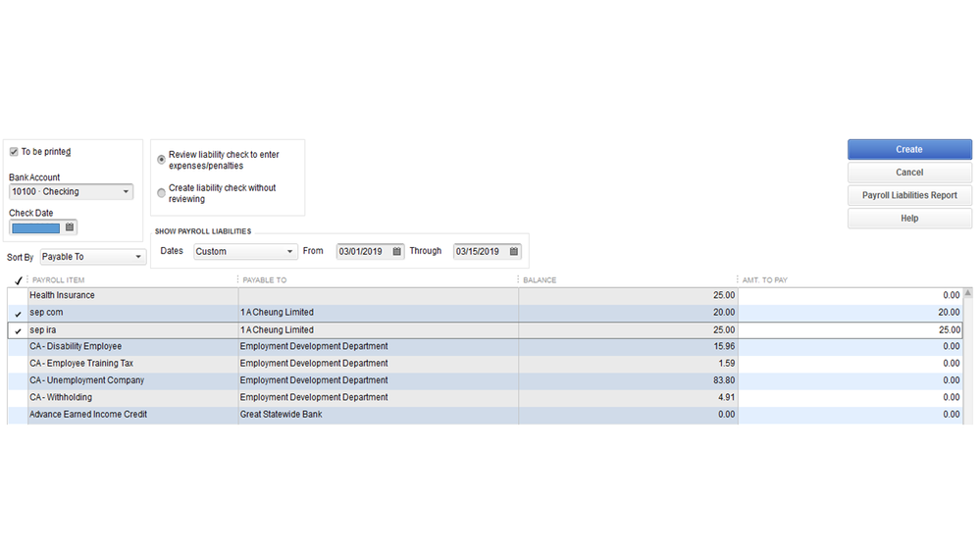
Task: Edit the sep ira amount to pay 25.00
Action: coord(850,330)
